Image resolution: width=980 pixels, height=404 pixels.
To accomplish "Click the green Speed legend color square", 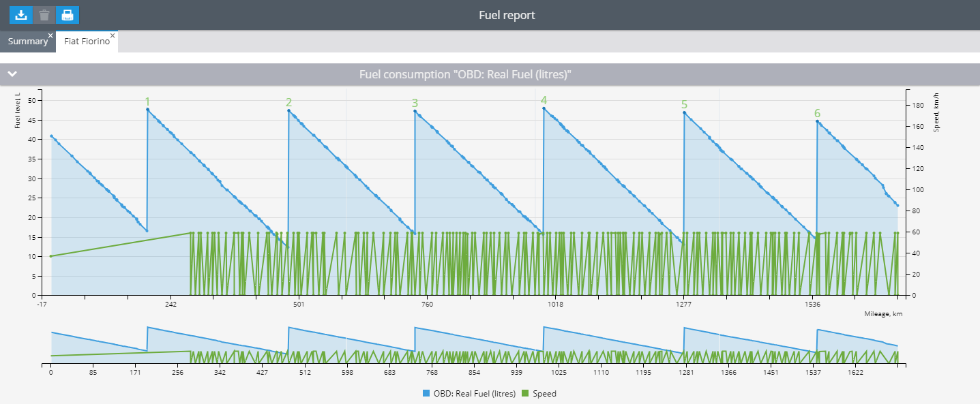I will (x=525, y=394).
